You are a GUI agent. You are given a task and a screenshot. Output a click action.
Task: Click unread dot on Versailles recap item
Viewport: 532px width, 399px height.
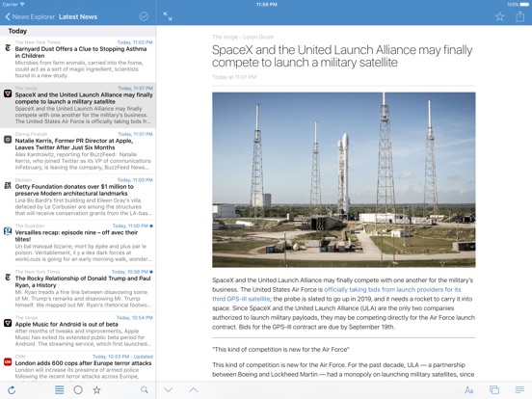coord(151,226)
